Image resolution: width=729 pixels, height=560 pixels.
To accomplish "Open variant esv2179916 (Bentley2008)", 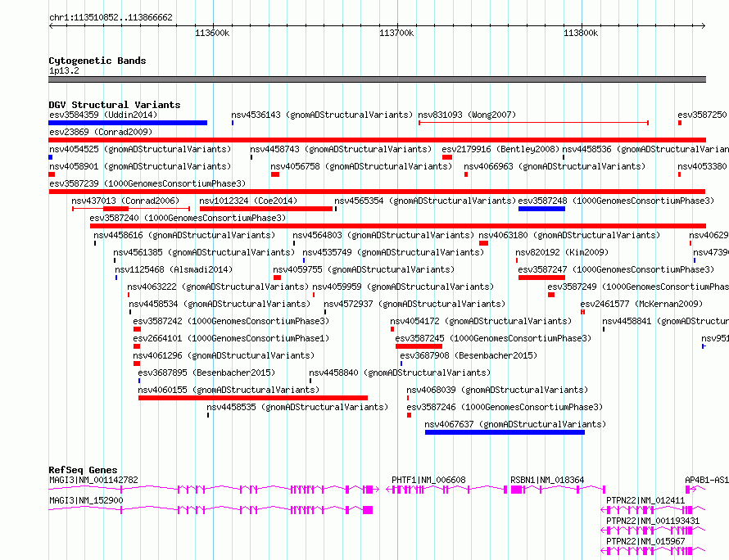I will click(x=500, y=149).
